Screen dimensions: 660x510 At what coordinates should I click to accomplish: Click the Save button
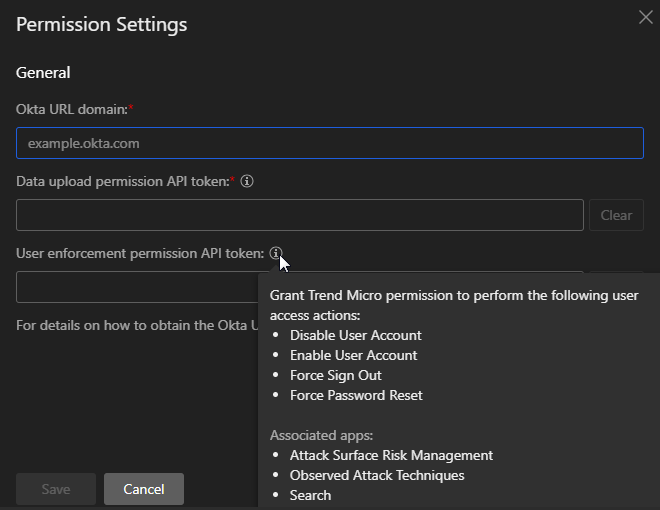tap(56, 489)
